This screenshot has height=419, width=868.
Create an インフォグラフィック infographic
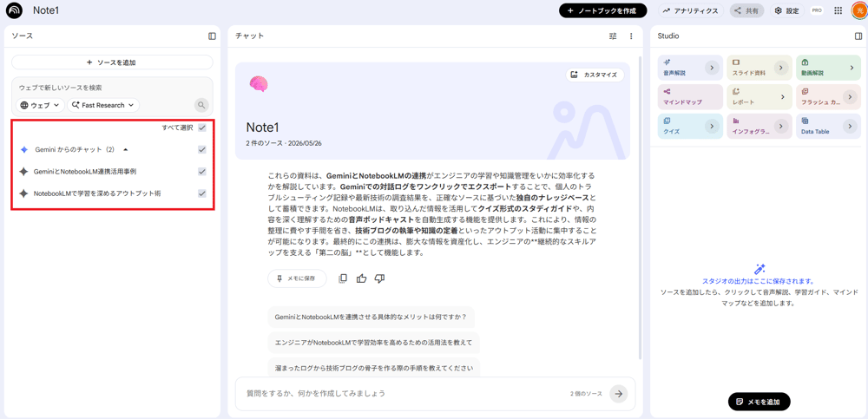pyautogui.click(x=759, y=126)
